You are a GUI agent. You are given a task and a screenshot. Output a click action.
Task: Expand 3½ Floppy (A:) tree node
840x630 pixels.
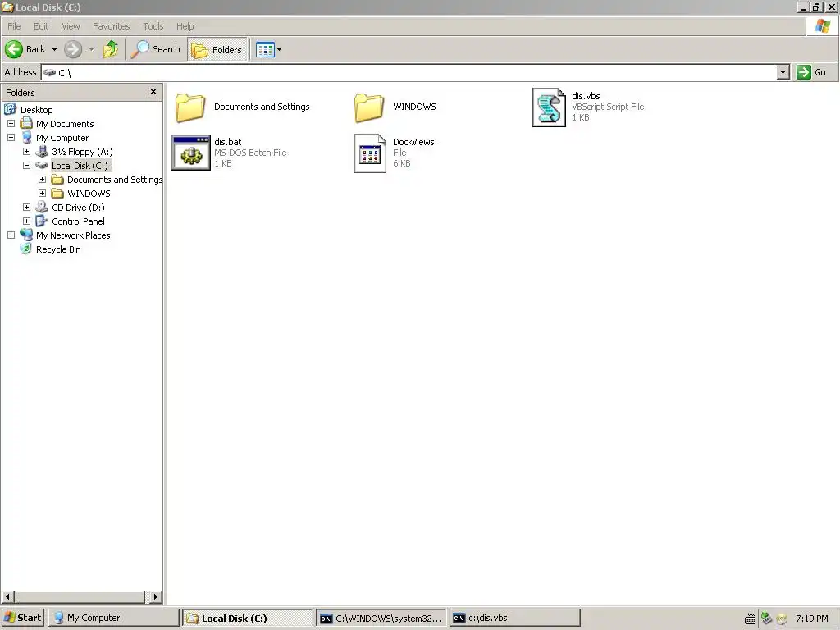pyautogui.click(x=26, y=151)
